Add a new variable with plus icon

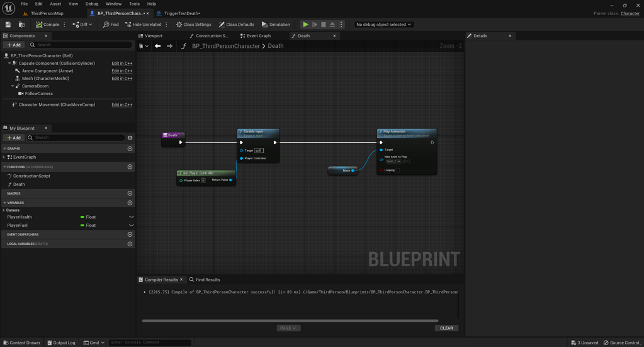130,203
